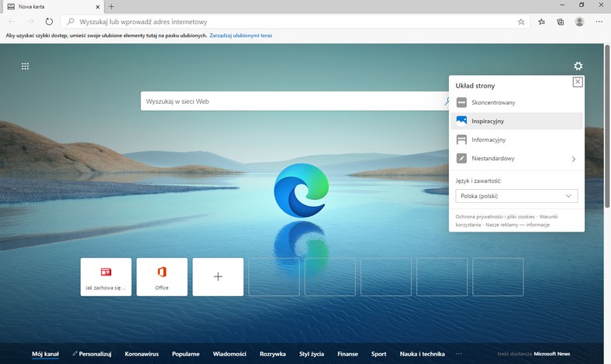Screen dimensions: 611x364
Task: Click the browser back arrow
Action: coord(12,22)
